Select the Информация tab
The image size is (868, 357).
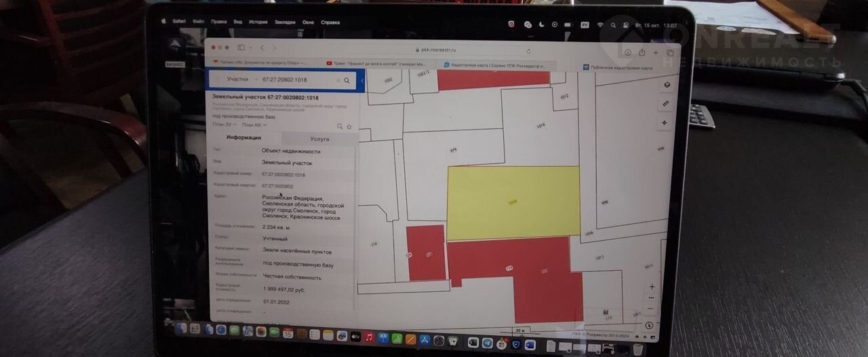click(x=243, y=138)
